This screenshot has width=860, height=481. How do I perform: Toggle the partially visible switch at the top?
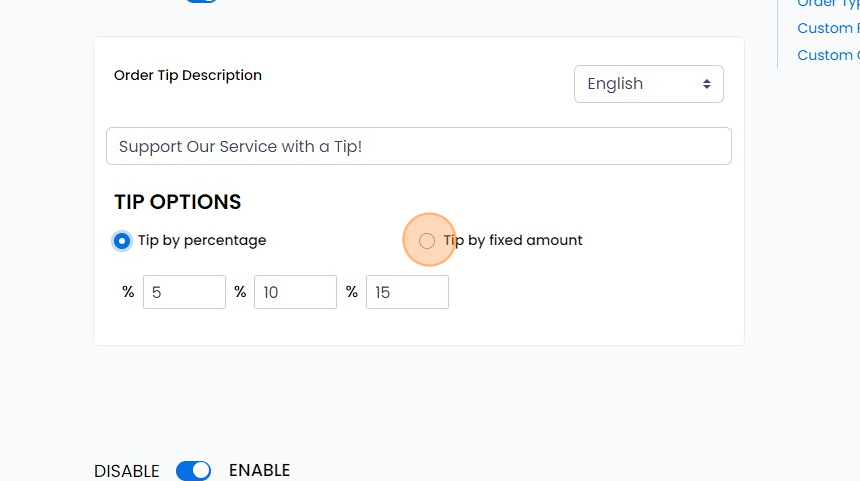(202, 1)
